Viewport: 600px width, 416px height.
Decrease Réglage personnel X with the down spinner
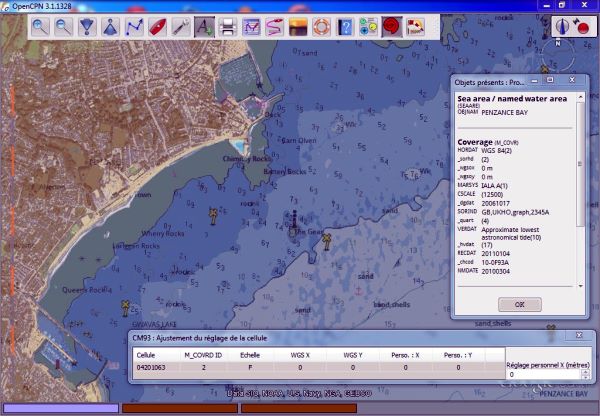tap(585, 377)
